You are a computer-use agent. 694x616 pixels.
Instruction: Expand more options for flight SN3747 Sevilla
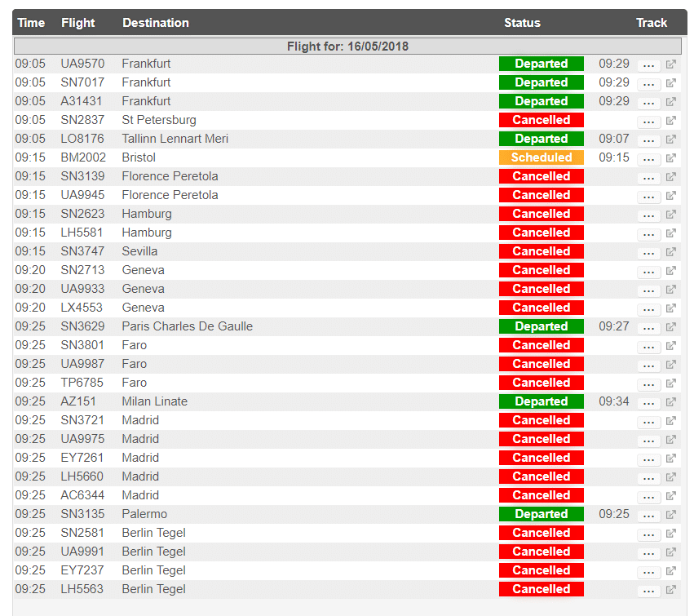(x=649, y=252)
